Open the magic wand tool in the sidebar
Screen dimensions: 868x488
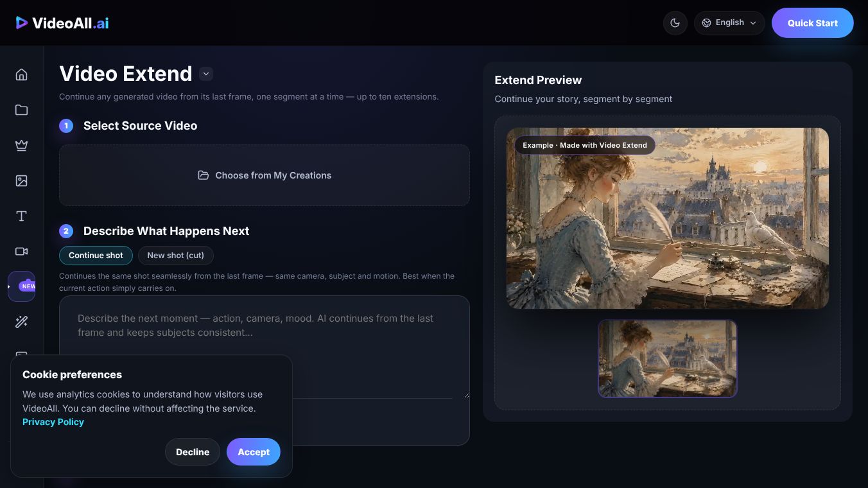click(x=21, y=322)
